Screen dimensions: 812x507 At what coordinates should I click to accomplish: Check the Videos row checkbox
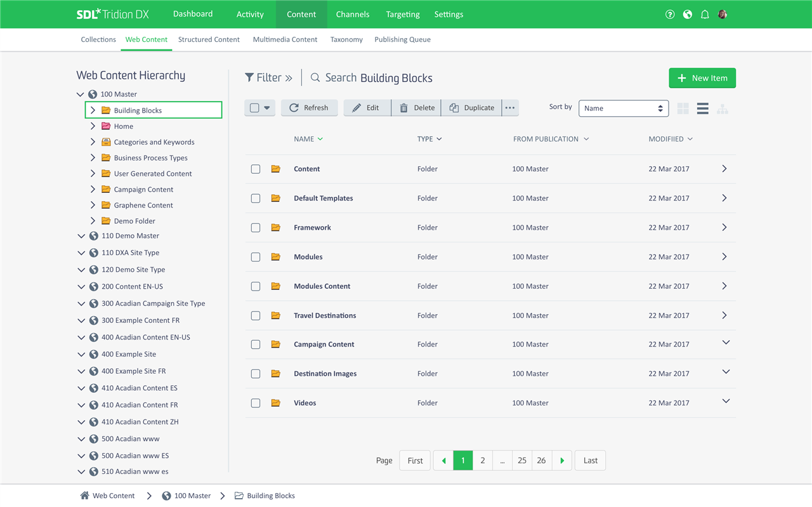(x=256, y=403)
